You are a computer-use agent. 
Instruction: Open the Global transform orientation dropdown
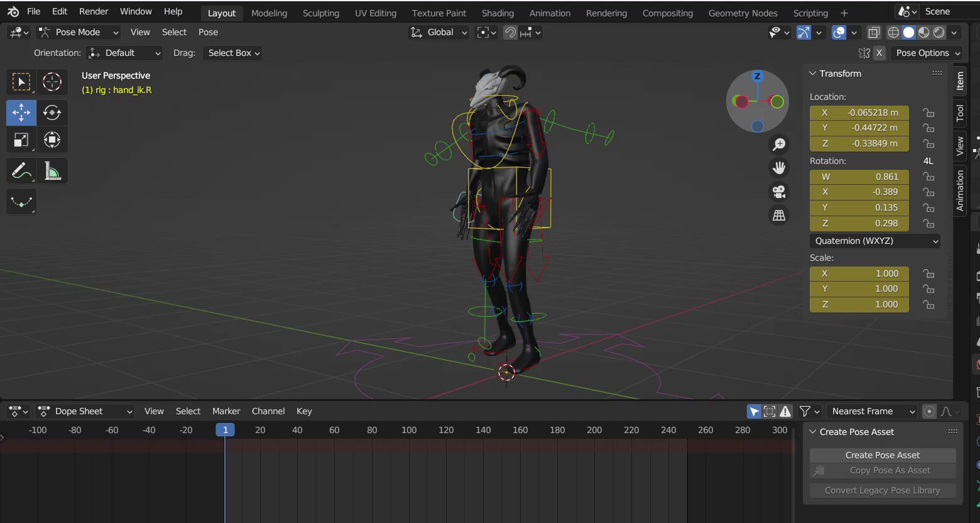[x=438, y=32]
